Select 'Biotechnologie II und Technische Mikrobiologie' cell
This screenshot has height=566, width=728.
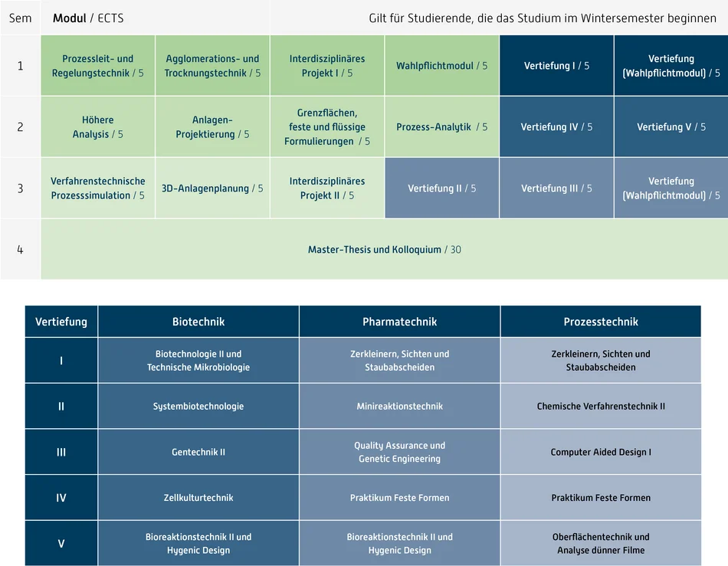point(198,361)
